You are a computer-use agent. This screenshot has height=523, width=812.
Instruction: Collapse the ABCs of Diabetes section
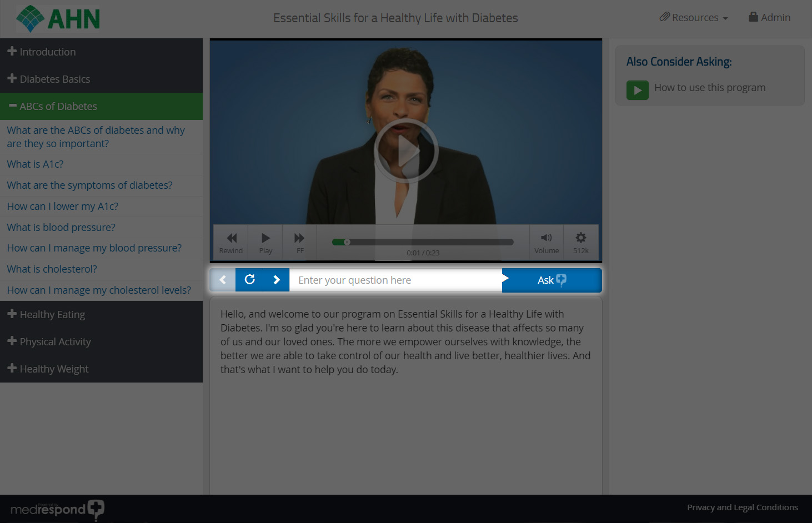point(58,106)
